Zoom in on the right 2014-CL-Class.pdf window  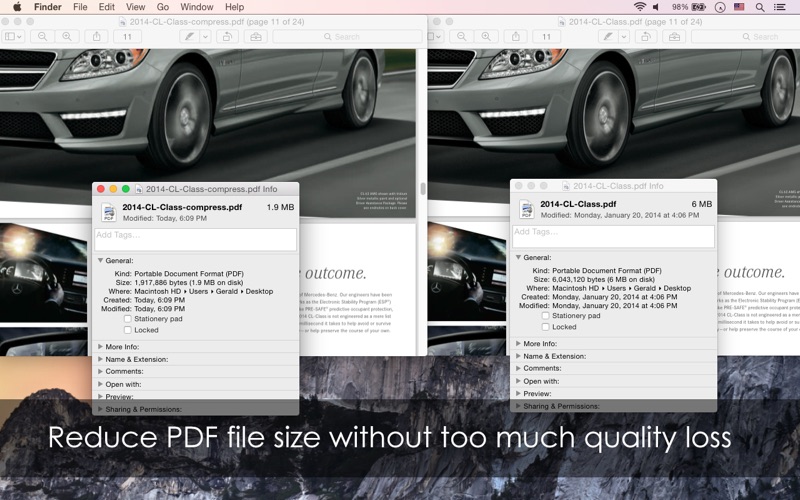tap(485, 37)
